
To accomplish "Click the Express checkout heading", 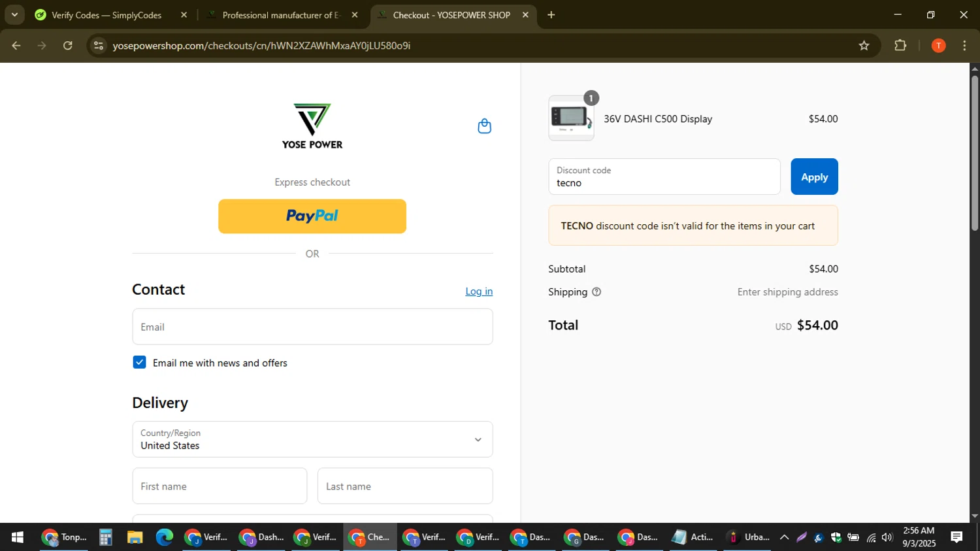I will point(312,182).
